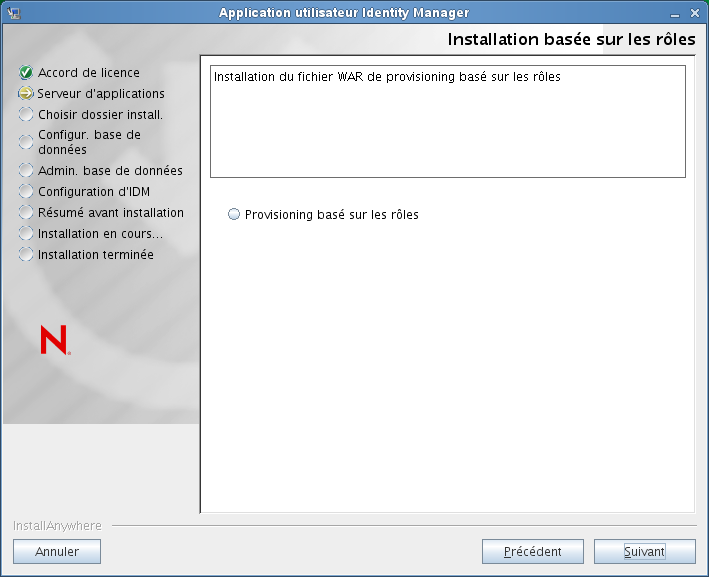The image size is (709, 577).
Task: Click the 'Installation en cours...' step label
Action: tap(100, 234)
